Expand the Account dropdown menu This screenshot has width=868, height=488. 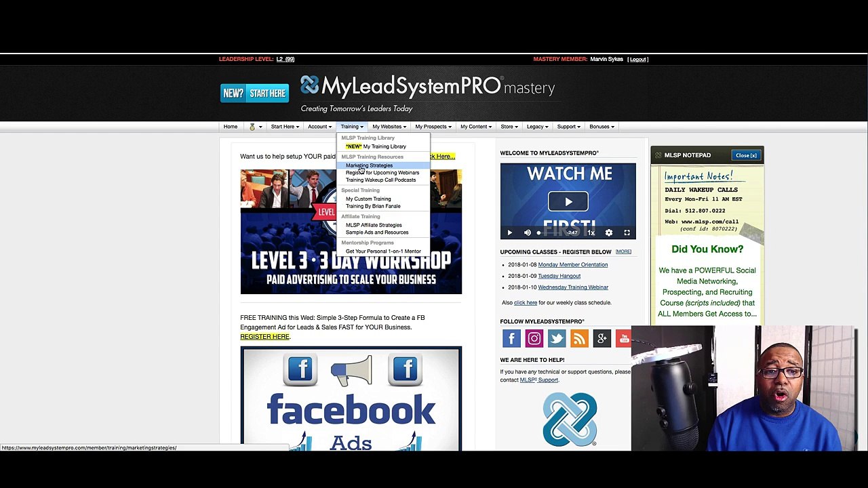319,127
